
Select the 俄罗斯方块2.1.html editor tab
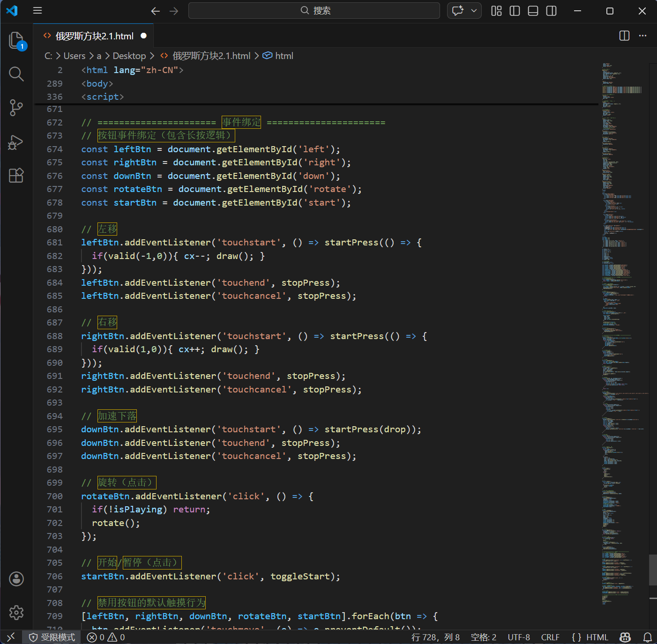pyautogui.click(x=94, y=36)
